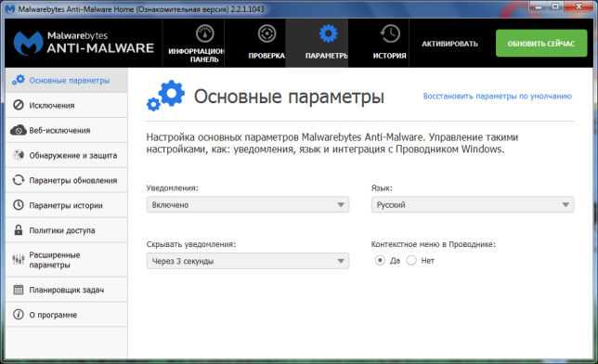Viewport: 598px width, 364px height.
Task: Click the Основные параметры page heading
Action: point(289,97)
